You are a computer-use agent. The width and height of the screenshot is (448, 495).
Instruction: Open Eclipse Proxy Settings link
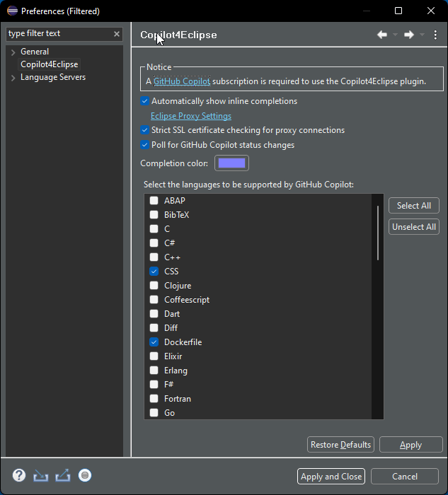(191, 116)
